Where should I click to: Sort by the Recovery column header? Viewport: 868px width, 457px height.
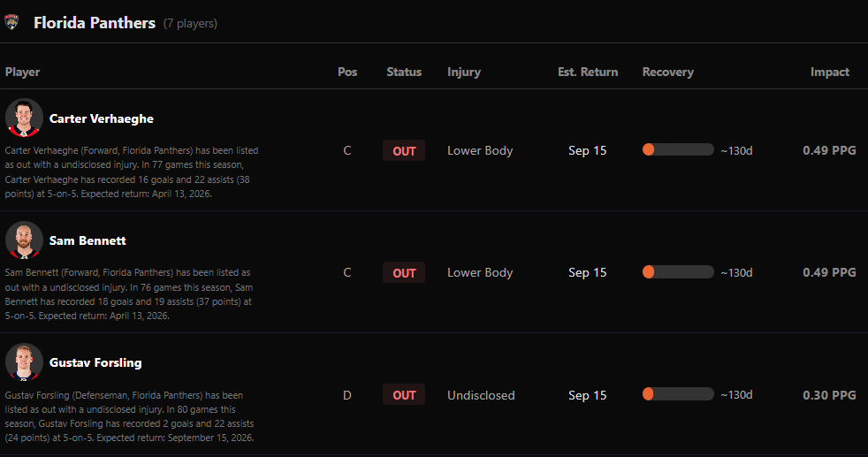(x=667, y=72)
